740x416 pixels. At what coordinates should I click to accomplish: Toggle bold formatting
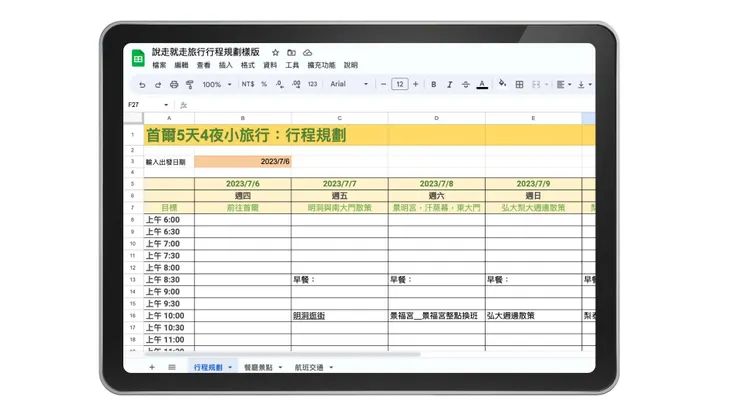click(x=433, y=85)
